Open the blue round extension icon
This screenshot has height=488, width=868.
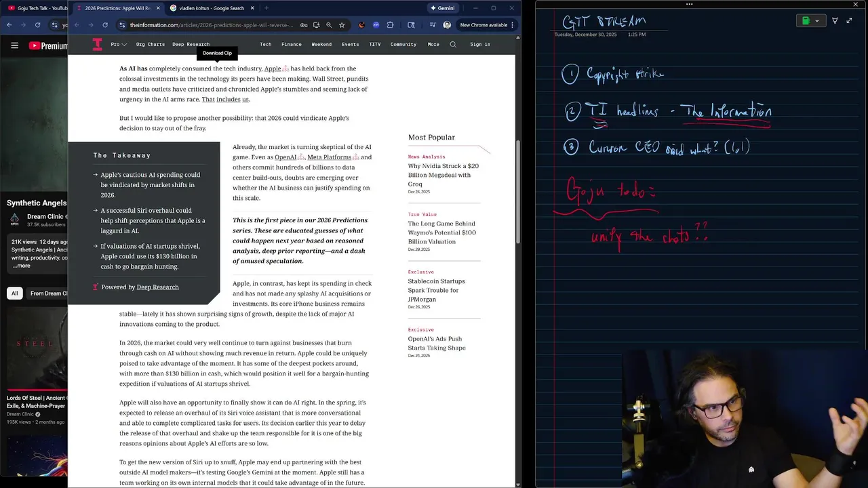pyautogui.click(x=376, y=25)
